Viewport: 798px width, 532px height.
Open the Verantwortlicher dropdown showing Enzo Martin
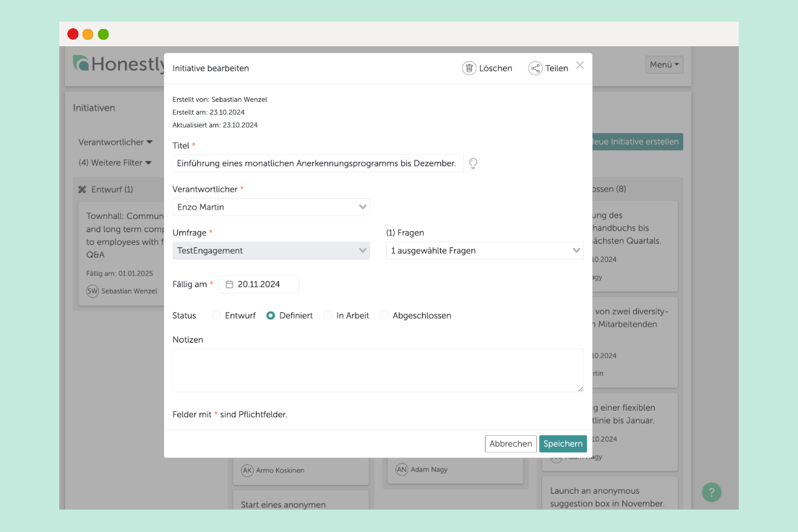(x=271, y=207)
